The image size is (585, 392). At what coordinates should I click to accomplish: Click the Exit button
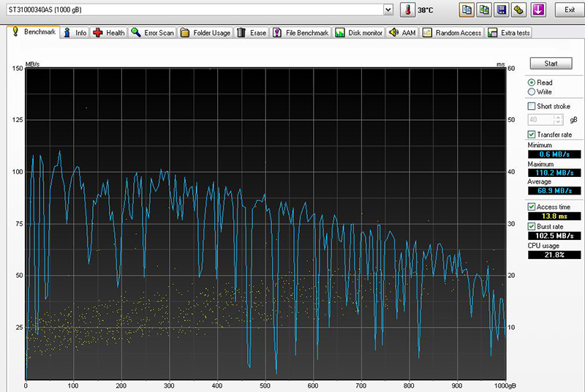(x=570, y=10)
